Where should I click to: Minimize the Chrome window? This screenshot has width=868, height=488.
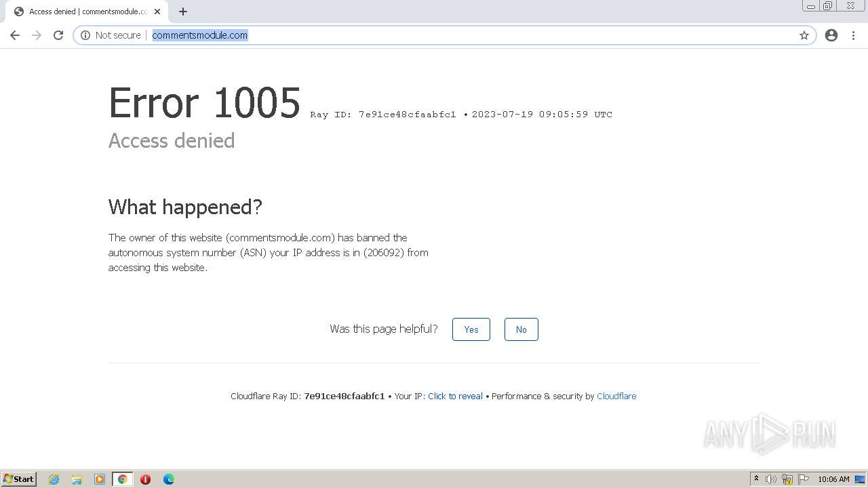coord(811,5)
